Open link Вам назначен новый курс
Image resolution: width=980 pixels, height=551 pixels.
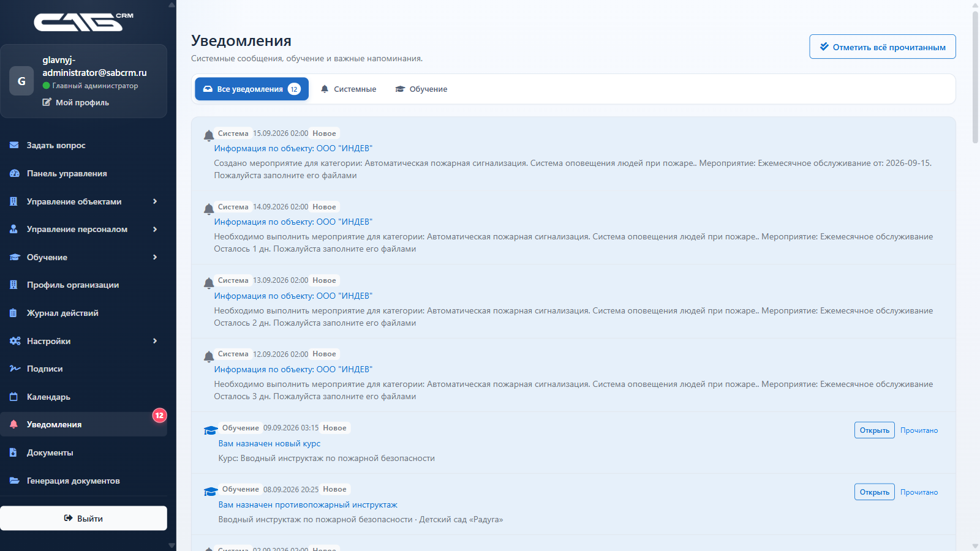coord(269,443)
